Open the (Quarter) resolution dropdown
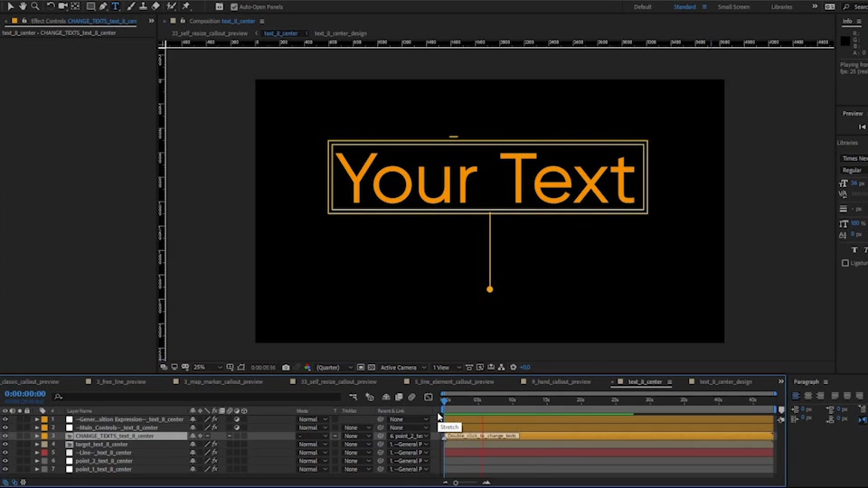 (x=335, y=368)
